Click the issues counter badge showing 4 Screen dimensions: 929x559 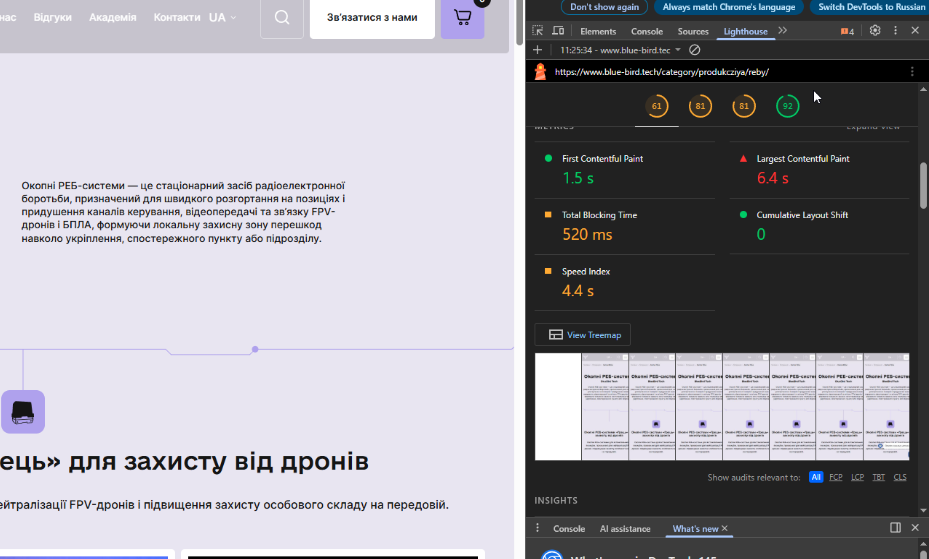point(847,31)
